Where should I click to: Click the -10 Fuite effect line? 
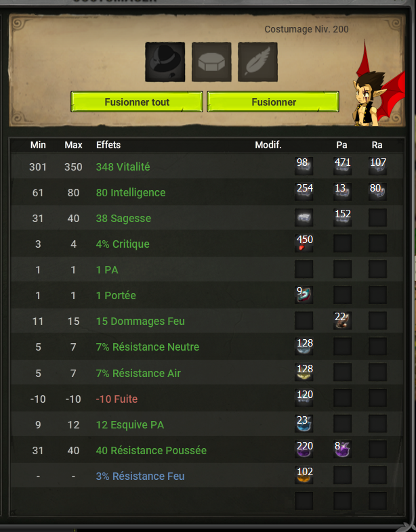pos(207,399)
